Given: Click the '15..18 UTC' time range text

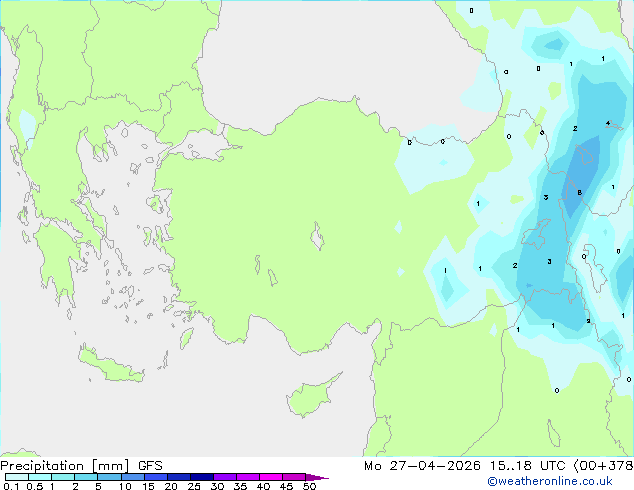Looking at the screenshot, I should 527,466.
